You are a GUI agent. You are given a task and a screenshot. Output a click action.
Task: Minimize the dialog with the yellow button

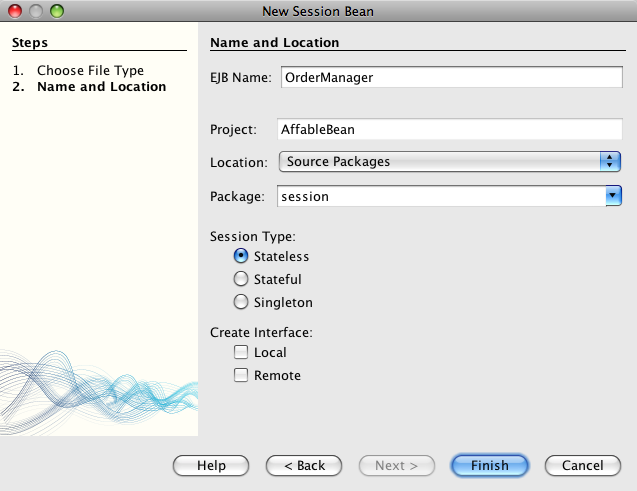tap(35, 11)
